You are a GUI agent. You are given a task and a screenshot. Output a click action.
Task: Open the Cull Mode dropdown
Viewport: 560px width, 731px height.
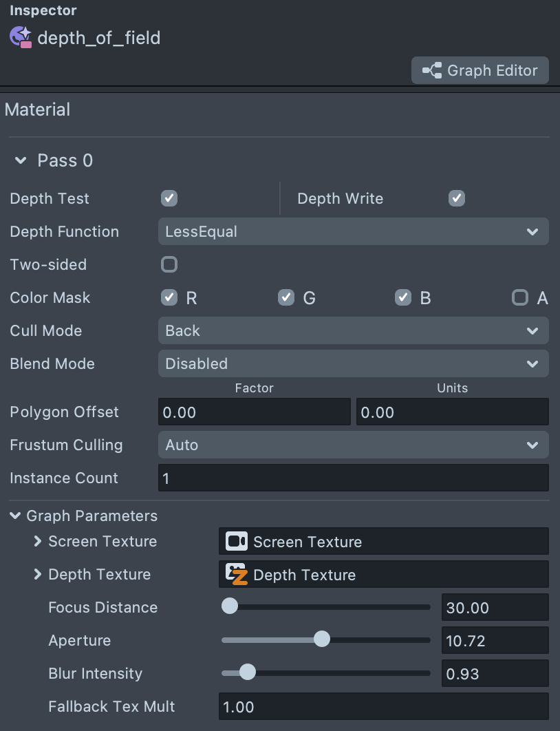pyautogui.click(x=353, y=331)
